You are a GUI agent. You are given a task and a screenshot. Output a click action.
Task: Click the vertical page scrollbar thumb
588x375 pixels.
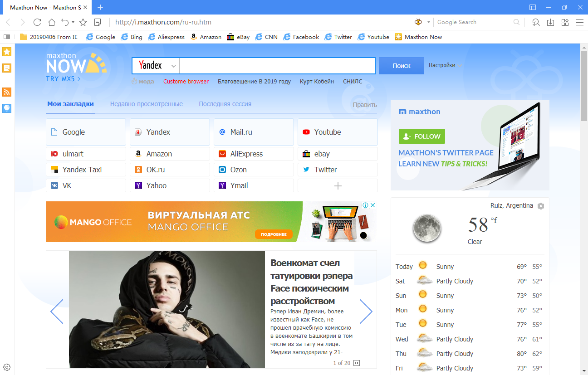pos(584,86)
